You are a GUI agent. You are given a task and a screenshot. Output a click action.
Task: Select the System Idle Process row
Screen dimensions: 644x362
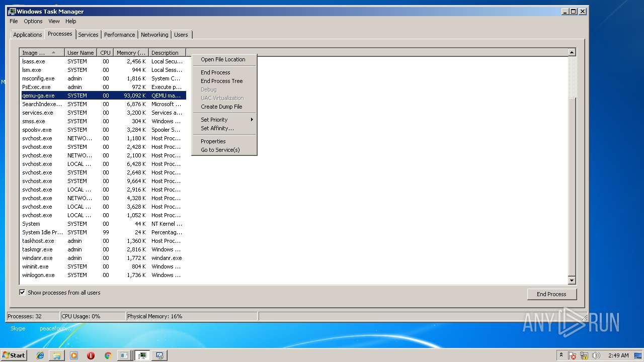[103, 232]
